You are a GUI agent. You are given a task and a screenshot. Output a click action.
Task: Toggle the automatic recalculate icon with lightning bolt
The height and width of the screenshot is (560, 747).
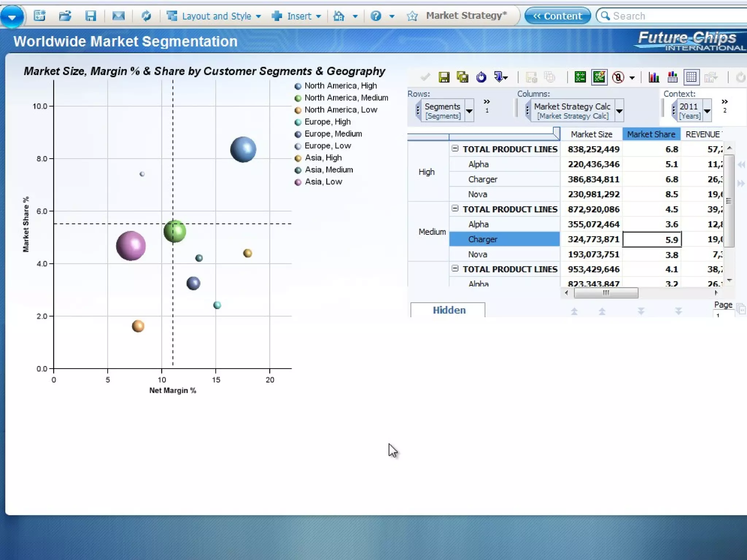(x=599, y=77)
